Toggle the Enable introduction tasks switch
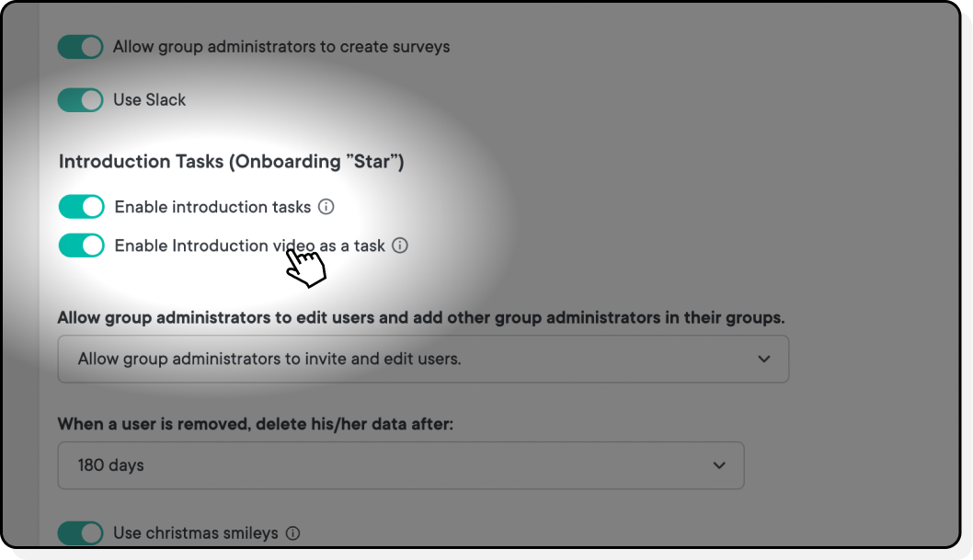This screenshot has width=973, height=560. [82, 207]
